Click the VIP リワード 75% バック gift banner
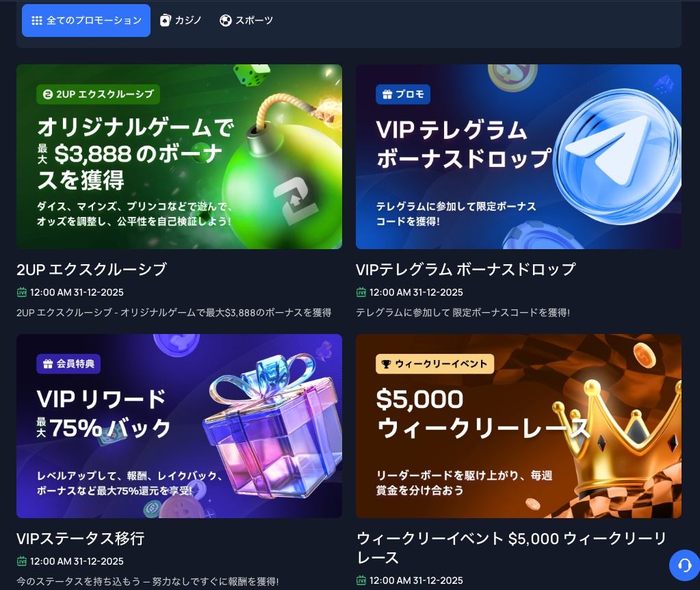The width and height of the screenshot is (700, 590). (179, 426)
